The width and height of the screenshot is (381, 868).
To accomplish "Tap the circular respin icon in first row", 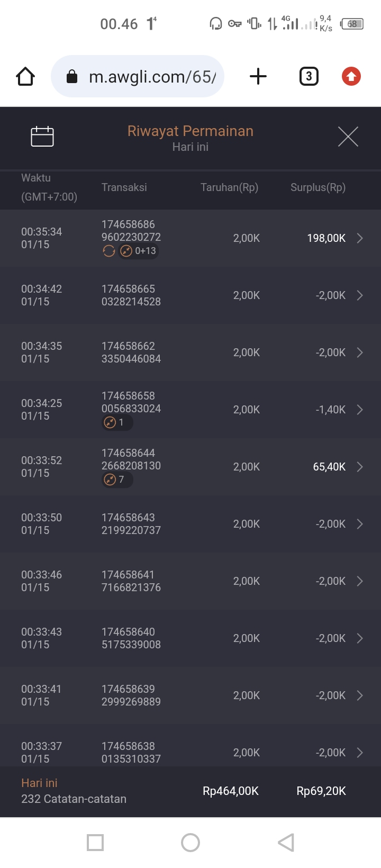I will click(109, 251).
